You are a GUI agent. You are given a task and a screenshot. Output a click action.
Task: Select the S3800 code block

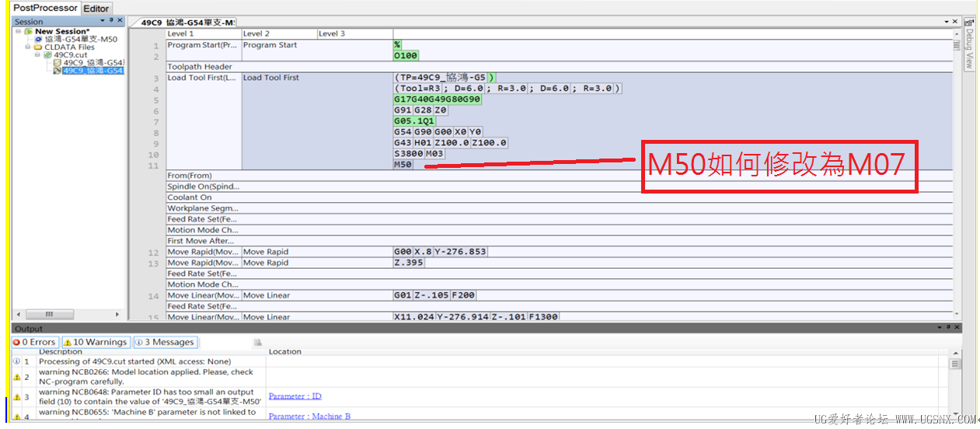(x=409, y=154)
